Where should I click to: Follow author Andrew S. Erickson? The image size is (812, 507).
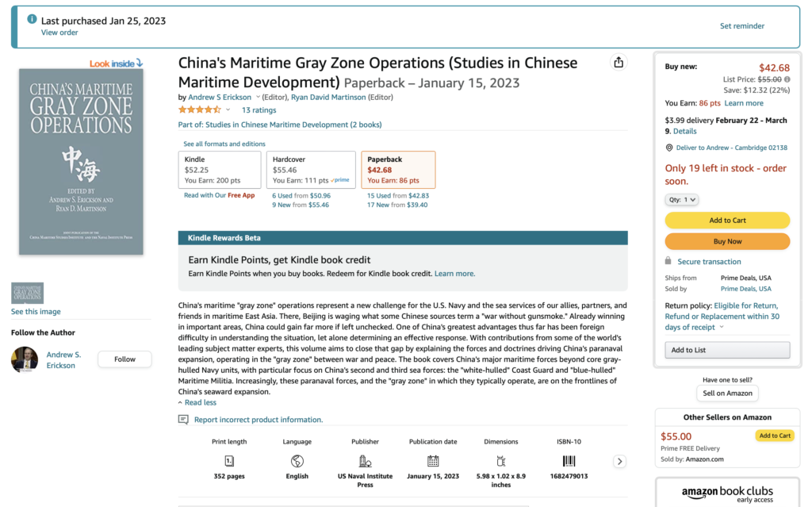click(124, 359)
